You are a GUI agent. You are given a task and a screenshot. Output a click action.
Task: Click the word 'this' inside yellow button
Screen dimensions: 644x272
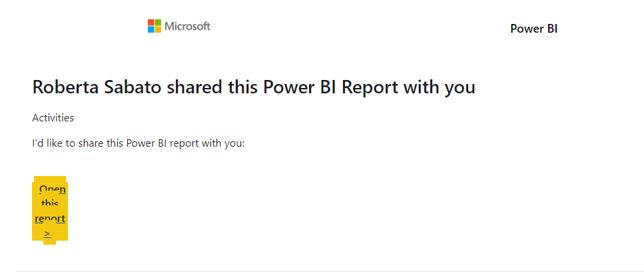click(50, 203)
